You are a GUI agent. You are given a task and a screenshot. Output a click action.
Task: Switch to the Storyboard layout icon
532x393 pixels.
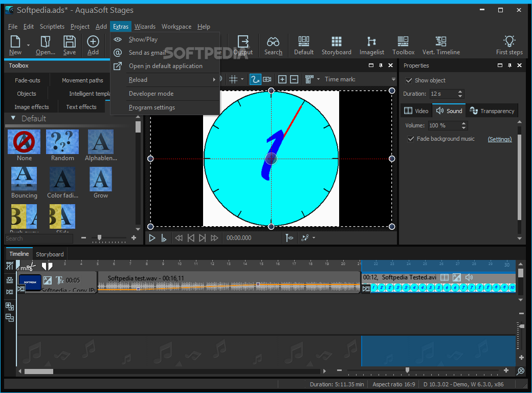point(336,41)
